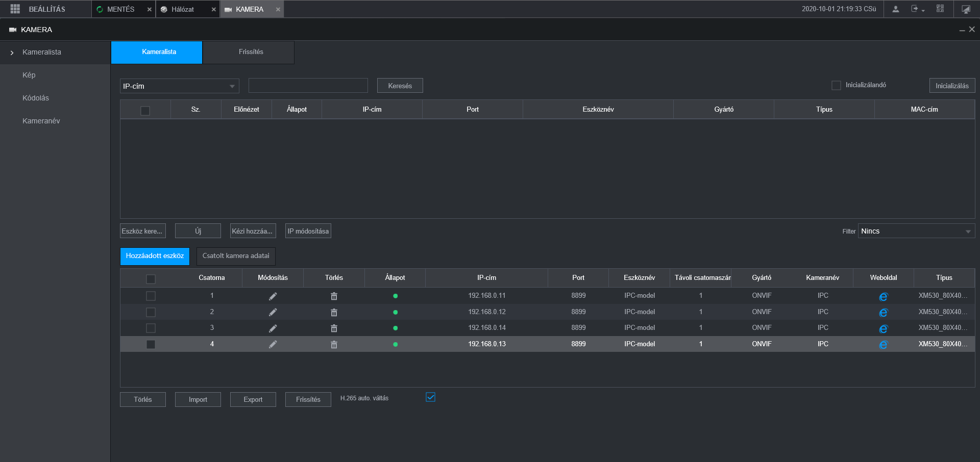Enable the Inicializálandó checkbox
Image resolution: width=980 pixels, height=462 pixels.
pos(836,86)
